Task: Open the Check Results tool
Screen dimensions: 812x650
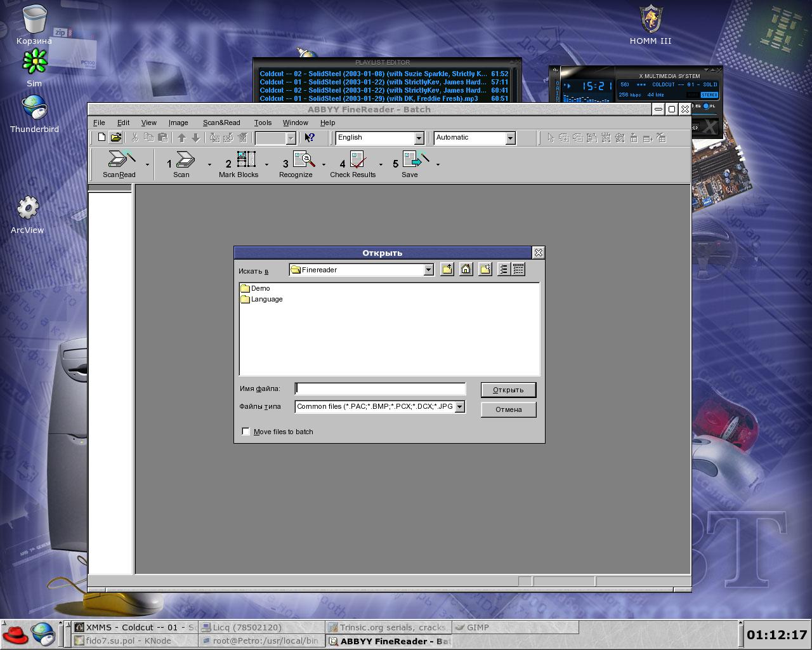Action: coord(358,159)
